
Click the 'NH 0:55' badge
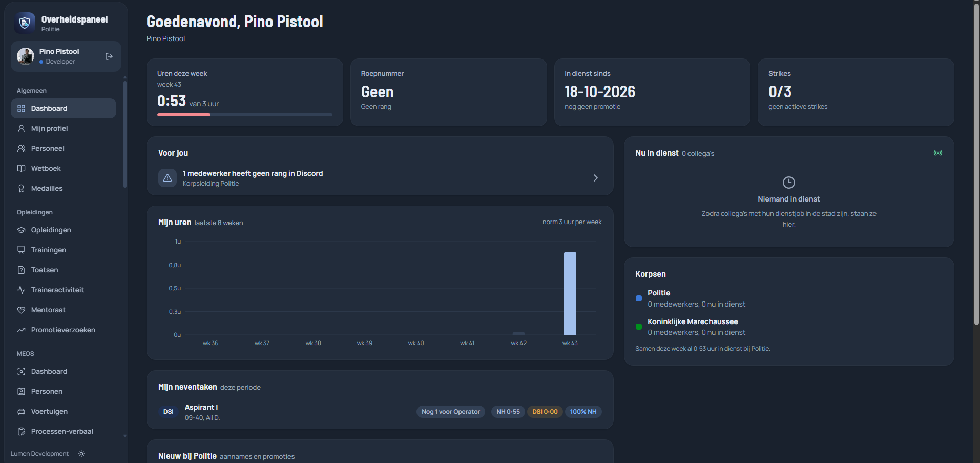(508, 412)
